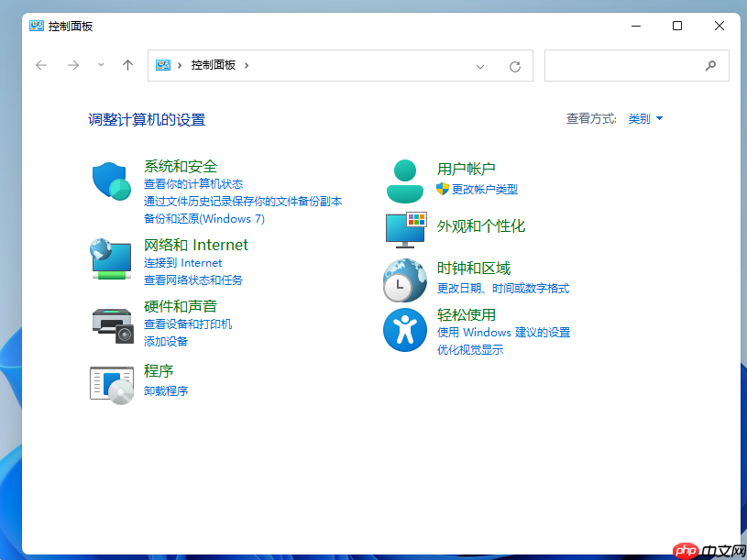747x560 pixels.
Task: Click 添加设备 link
Action: [166, 342]
